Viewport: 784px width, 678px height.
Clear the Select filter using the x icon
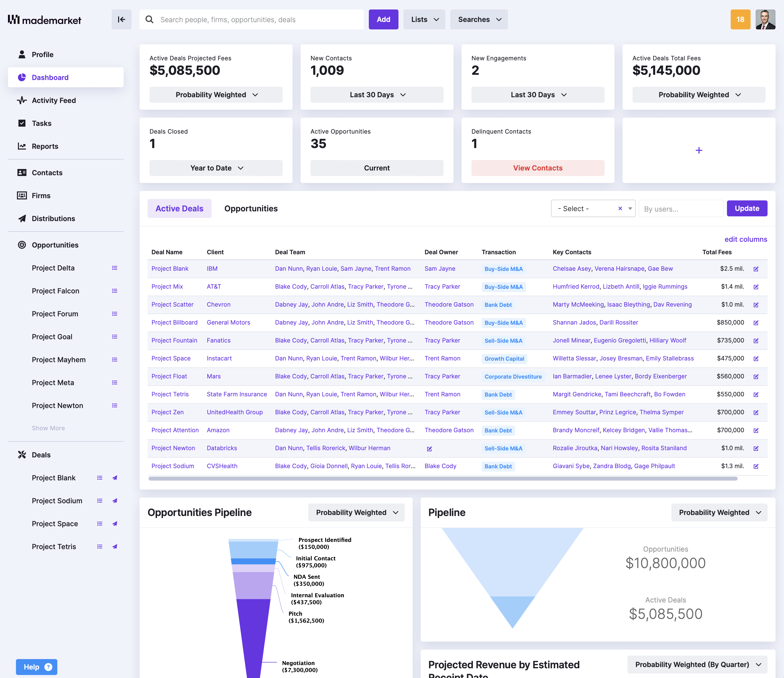pyautogui.click(x=620, y=208)
